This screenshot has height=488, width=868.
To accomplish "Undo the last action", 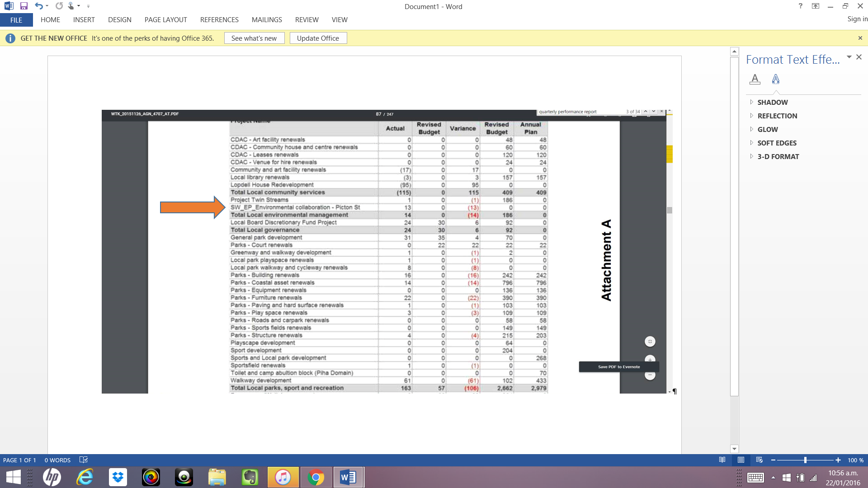I will point(39,6).
